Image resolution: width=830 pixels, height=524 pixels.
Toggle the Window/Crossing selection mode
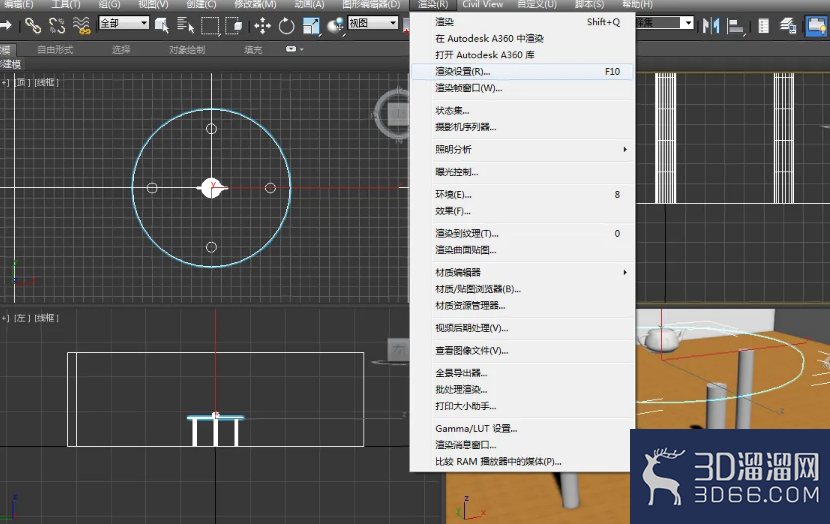[233, 25]
